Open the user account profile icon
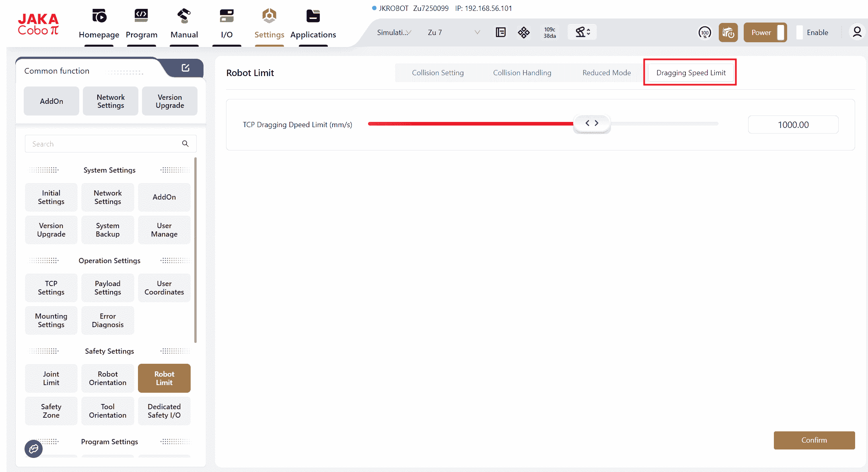The image size is (868, 472). [x=857, y=32]
